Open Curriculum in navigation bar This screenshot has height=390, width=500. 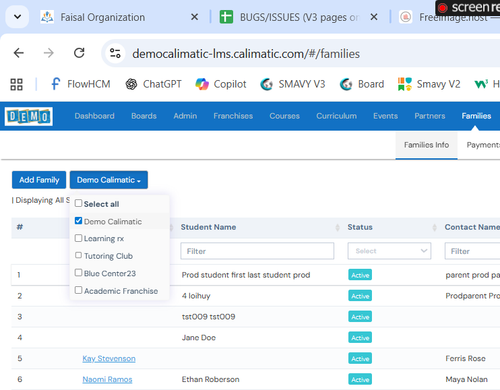tap(336, 116)
